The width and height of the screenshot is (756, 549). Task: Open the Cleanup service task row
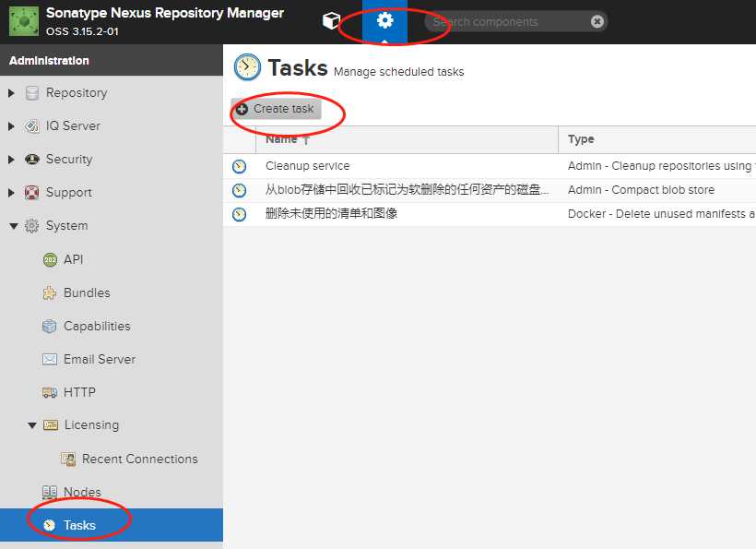490,166
